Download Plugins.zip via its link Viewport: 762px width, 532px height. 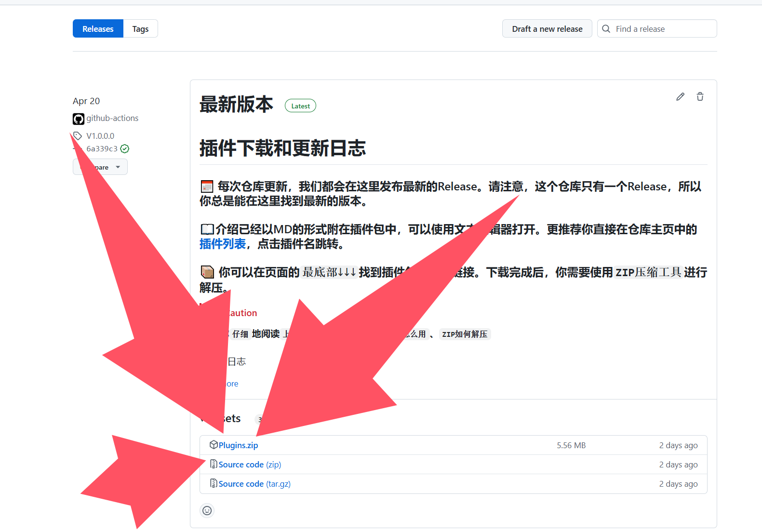tap(239, 445)
